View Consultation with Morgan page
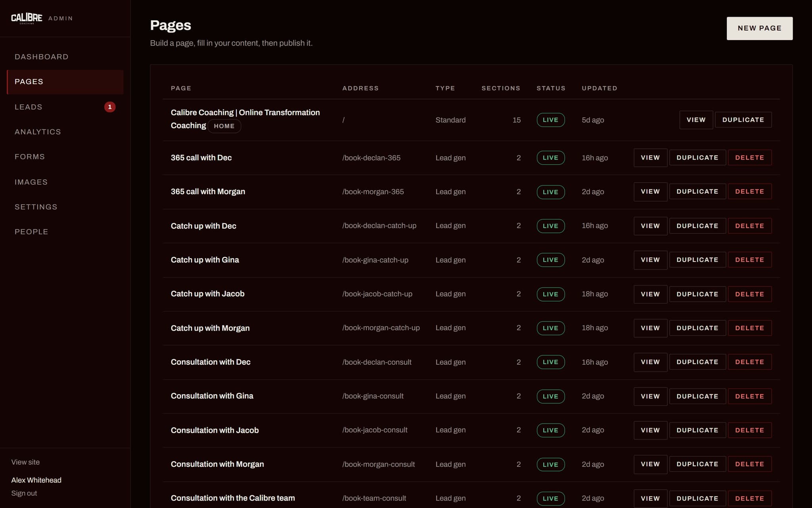812x508 pixels. click(x=650, y=464)
